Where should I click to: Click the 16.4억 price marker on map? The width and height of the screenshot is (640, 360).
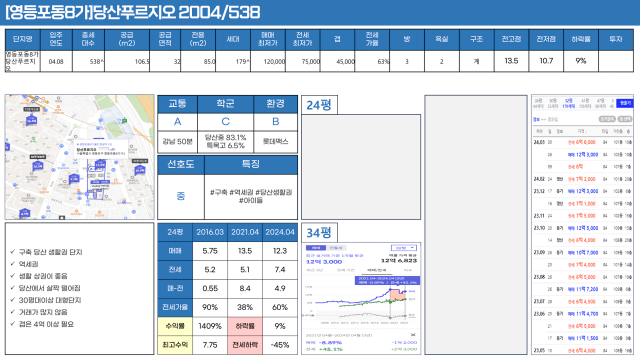pos(31,120)
